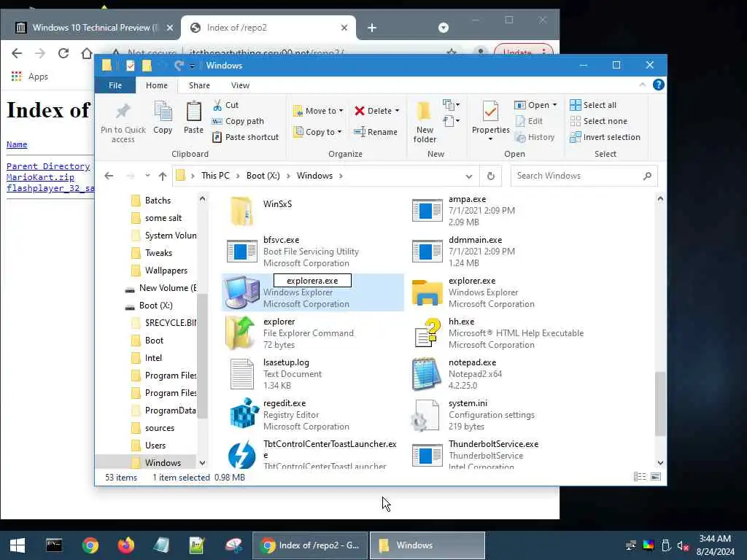Click the Search Windows field
Viewport: 747px width, 560px height.
tap(584, 176)
